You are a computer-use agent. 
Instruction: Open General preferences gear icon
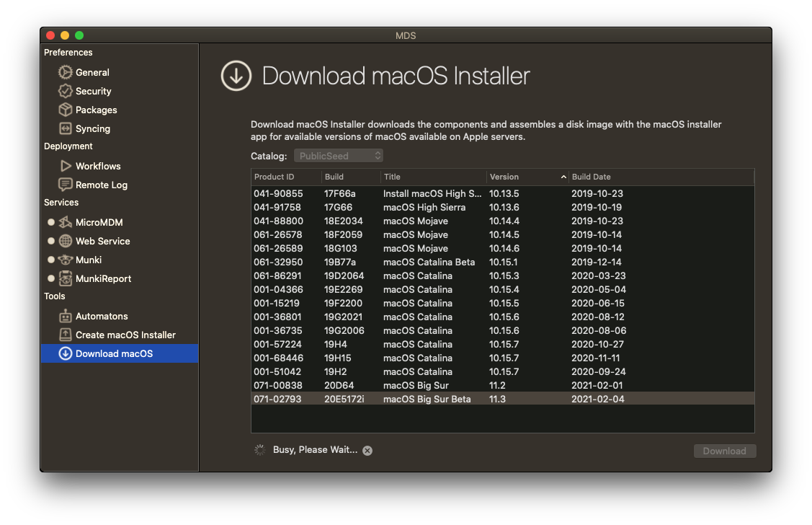click(x=65, y=72)
